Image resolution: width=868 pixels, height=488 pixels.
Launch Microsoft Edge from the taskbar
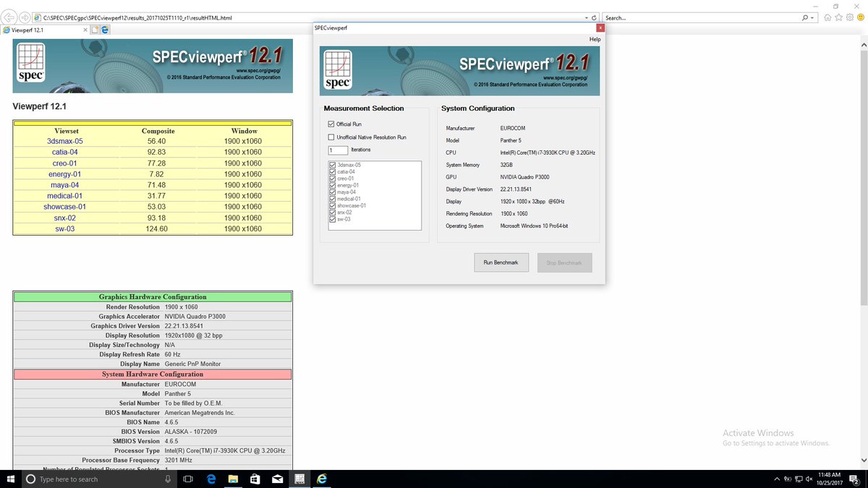click(212, 479)
